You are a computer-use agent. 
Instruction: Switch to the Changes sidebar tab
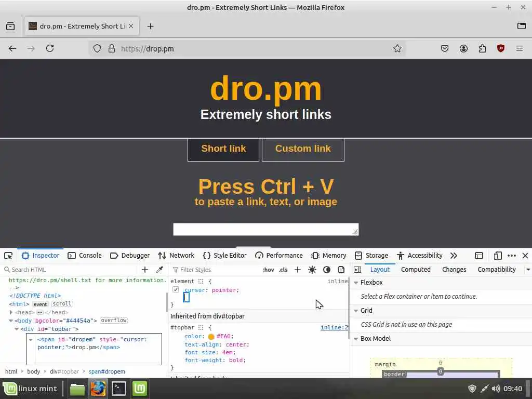pos(454,270)
